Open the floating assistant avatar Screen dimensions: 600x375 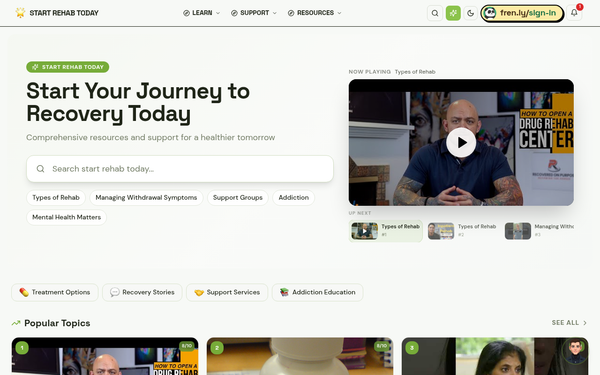pos(575,350)
